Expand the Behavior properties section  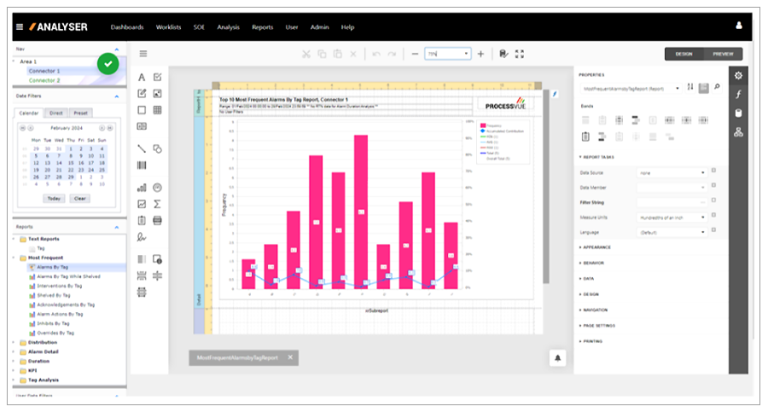click(592, 263)
